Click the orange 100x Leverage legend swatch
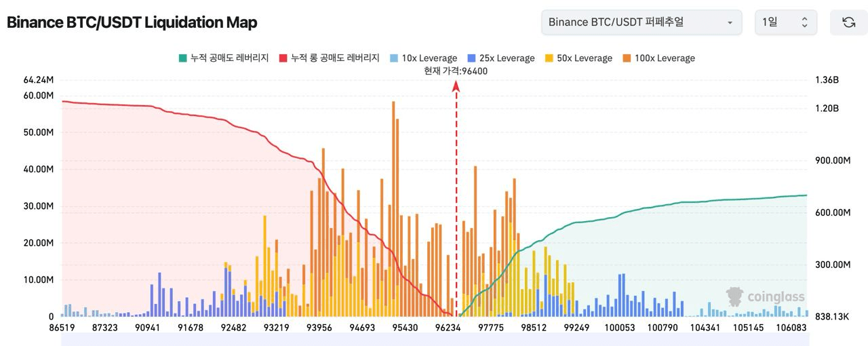This screenshot has height=346, width=868. pos(627,58)
